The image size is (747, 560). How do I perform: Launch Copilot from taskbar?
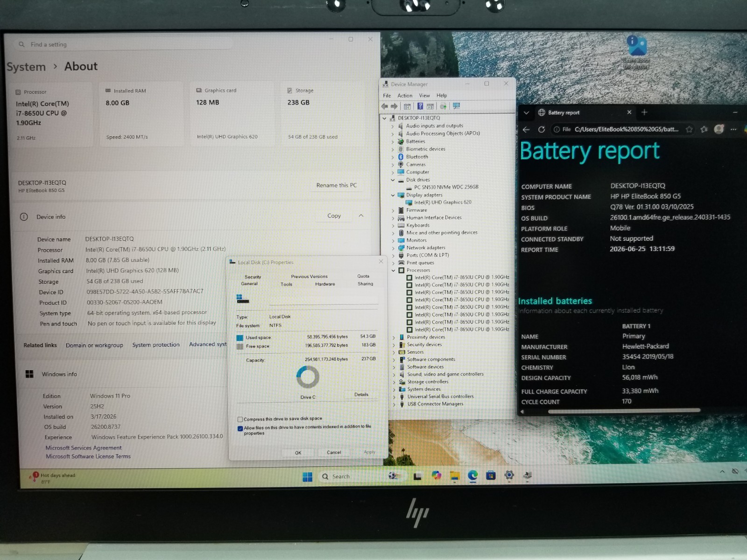[437, 476]
